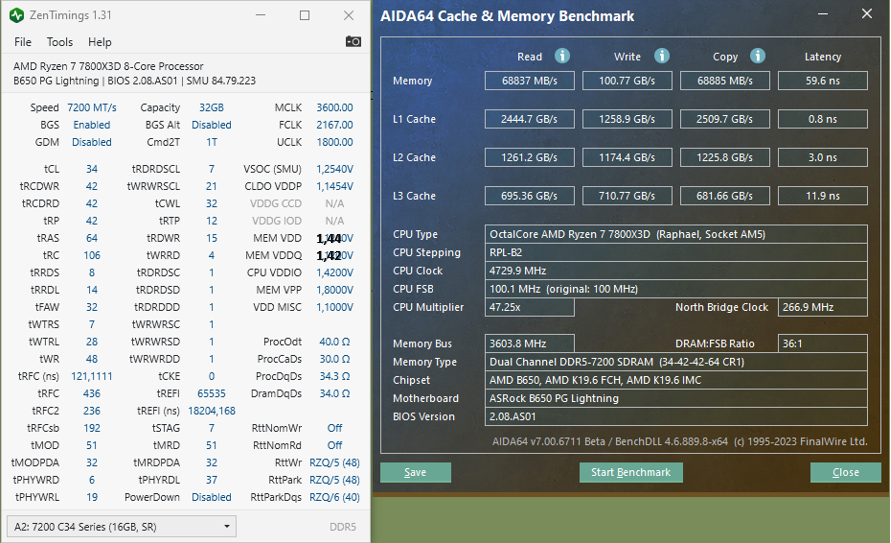The width and height of the screenshot is (891, 543).
Task: Click the CPU Clock field 4729.9 MHz
Action: (676, 270)
